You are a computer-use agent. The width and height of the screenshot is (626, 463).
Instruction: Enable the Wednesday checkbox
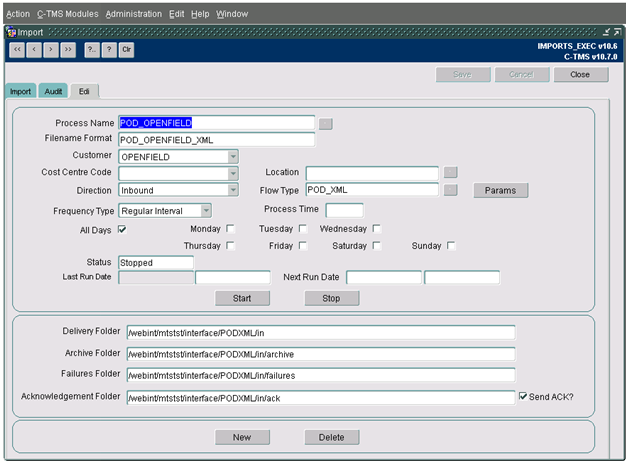click(x=376, y=229)
